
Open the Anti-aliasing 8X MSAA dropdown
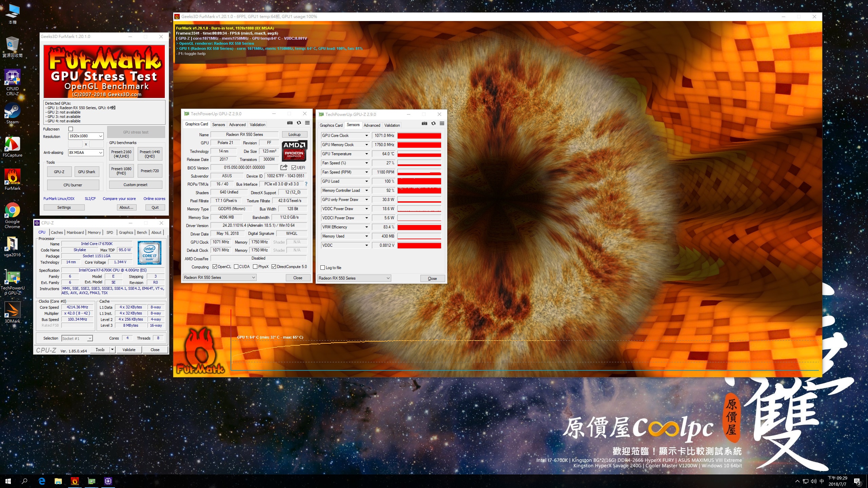click(x=86, y=152)
